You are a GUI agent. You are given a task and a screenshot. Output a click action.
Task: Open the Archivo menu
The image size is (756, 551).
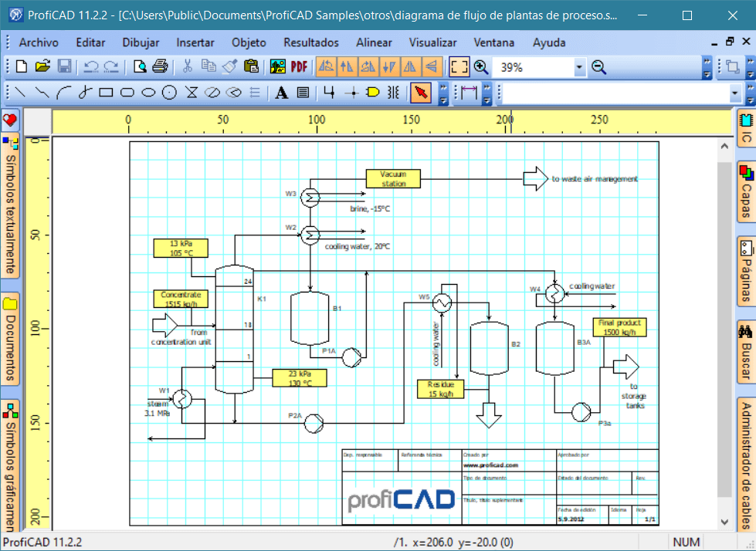pyautogui.click(x=39, y=42)
